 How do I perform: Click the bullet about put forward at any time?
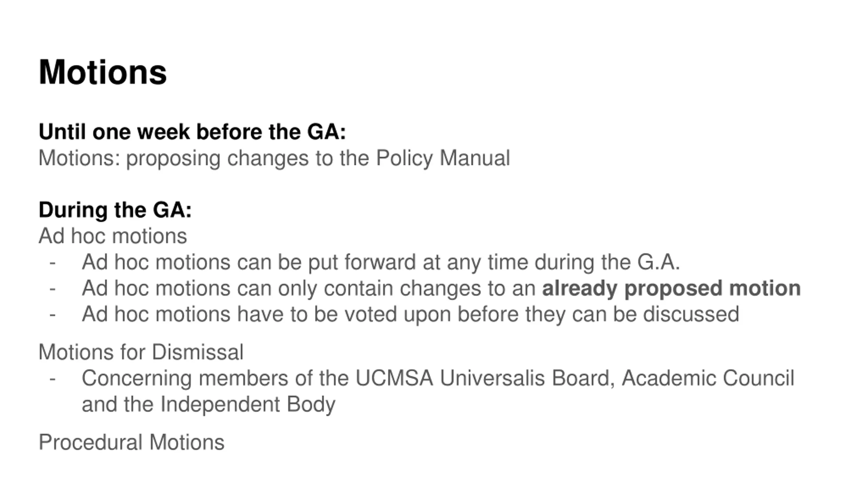pos(381,262)
